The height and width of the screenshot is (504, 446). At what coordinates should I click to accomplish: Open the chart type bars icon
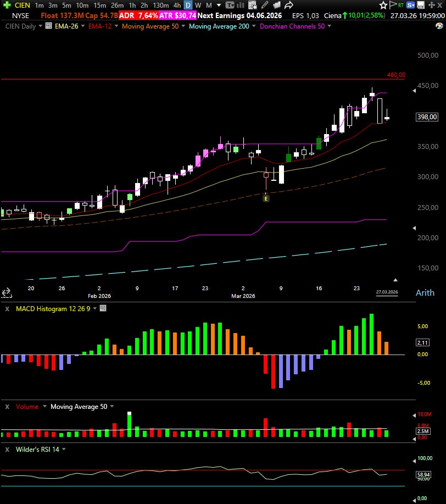point(241,5)
